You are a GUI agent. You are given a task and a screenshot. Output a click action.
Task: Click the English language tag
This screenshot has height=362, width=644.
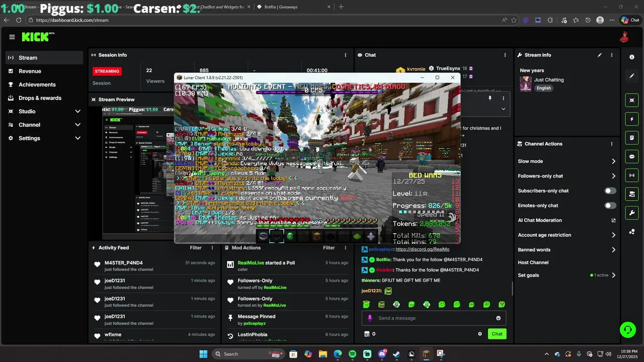(x=543, y=88)
